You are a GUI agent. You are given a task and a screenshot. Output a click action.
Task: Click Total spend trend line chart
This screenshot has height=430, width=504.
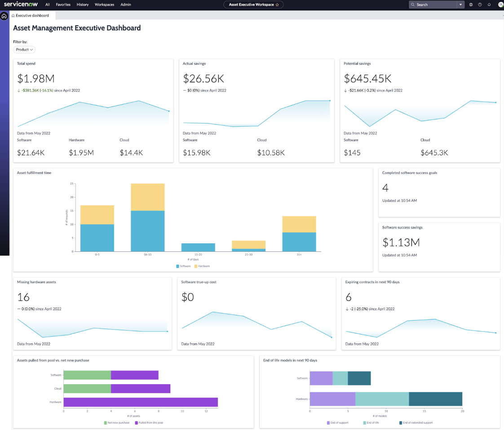point(93,114)
